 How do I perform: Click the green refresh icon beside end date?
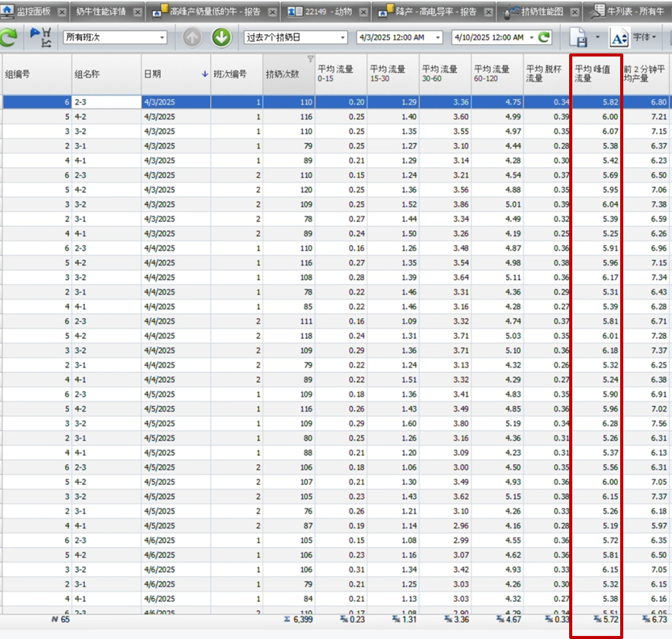(x=544, y=37)
